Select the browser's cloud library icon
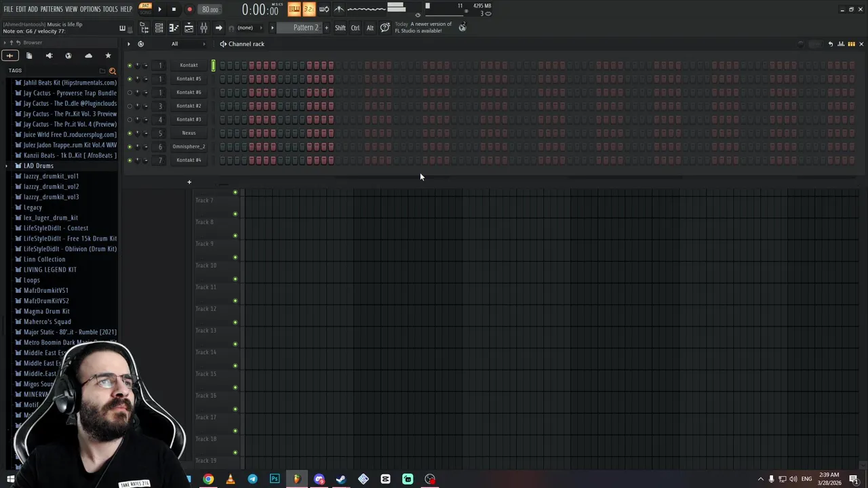Screen dimensions: 868x488 (88, 56)
